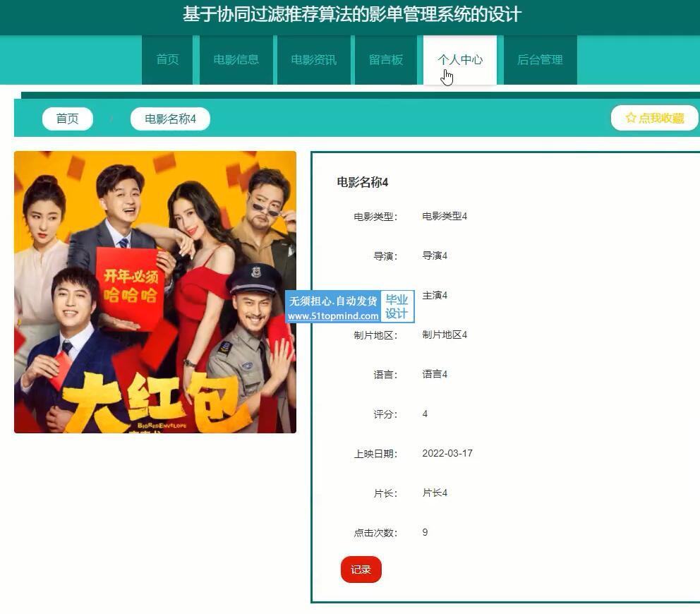Viewport: 700px width, 614px height.
Task: Open the 大红包 movie poster image
Action: tap(155, 292)
